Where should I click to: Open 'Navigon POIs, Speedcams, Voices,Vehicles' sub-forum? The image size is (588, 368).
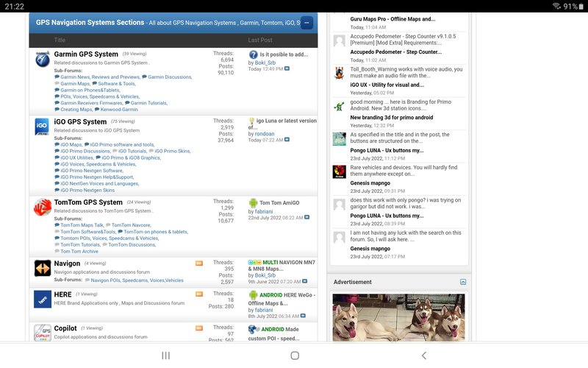coord(137,280)
